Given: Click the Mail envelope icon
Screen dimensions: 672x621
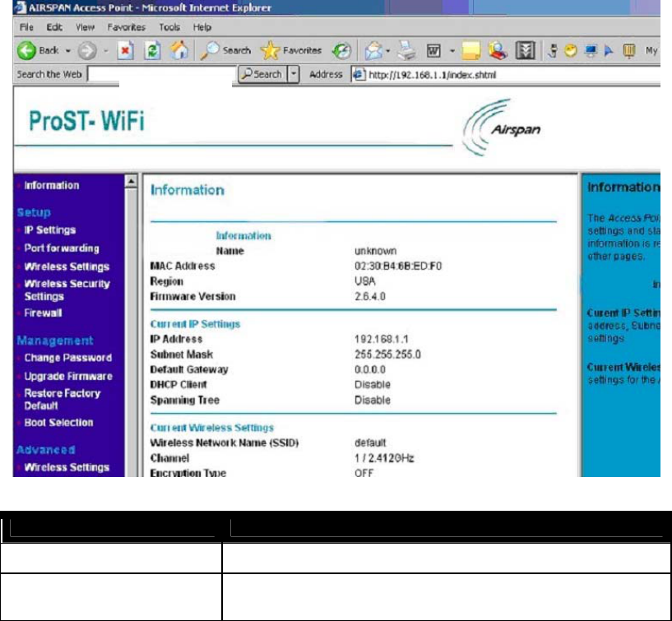Looking at the screenshot, I should [373, 51].
